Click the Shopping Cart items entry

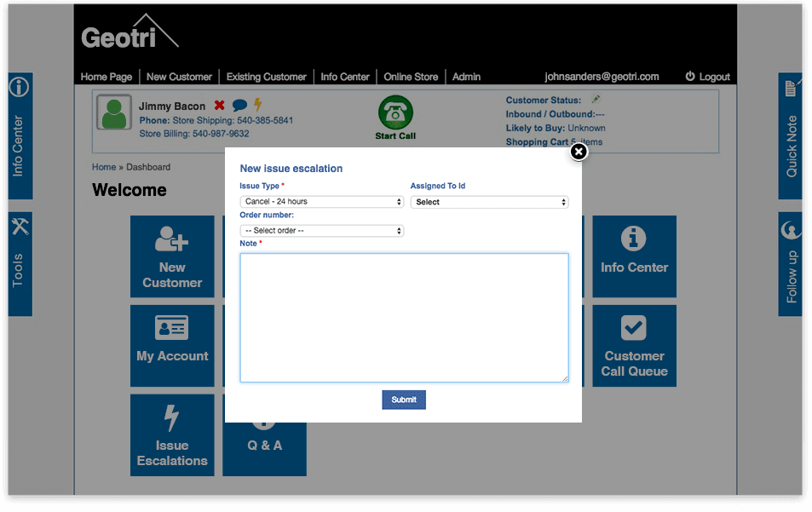tap(554, 142)
